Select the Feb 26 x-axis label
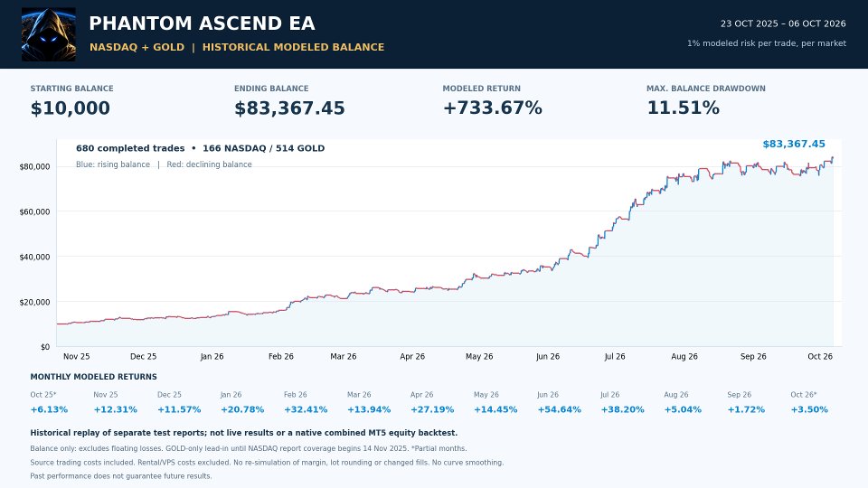868x488 pixels. (x=281, y=356)
